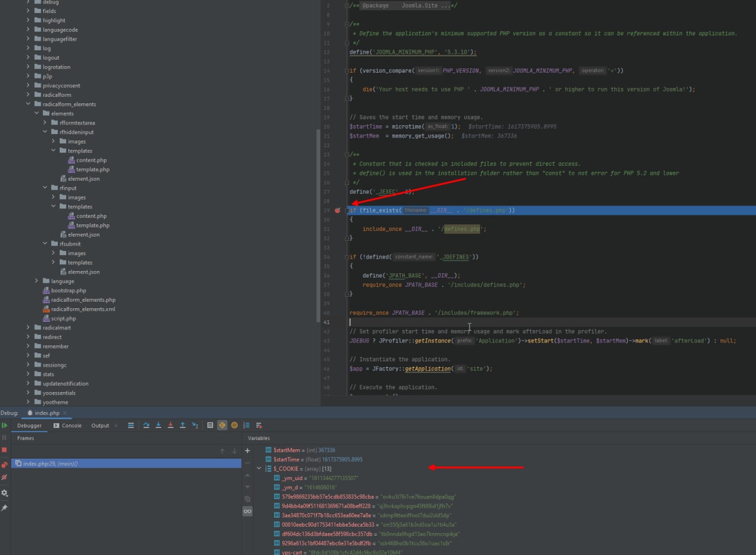Toggle the glasses watches-view button in Variables

coord(247,511)
